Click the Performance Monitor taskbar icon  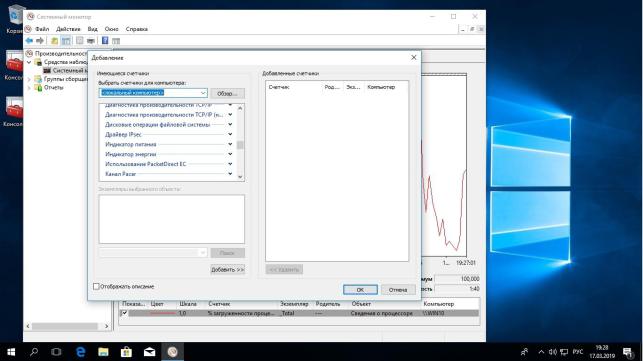(x=172, y=352)
